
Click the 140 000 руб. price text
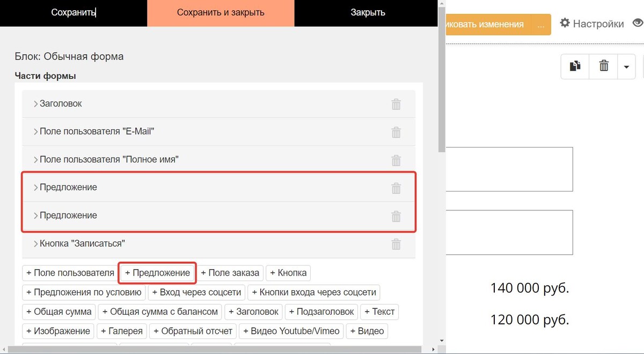pyautogui.click(x=530, y=289)
